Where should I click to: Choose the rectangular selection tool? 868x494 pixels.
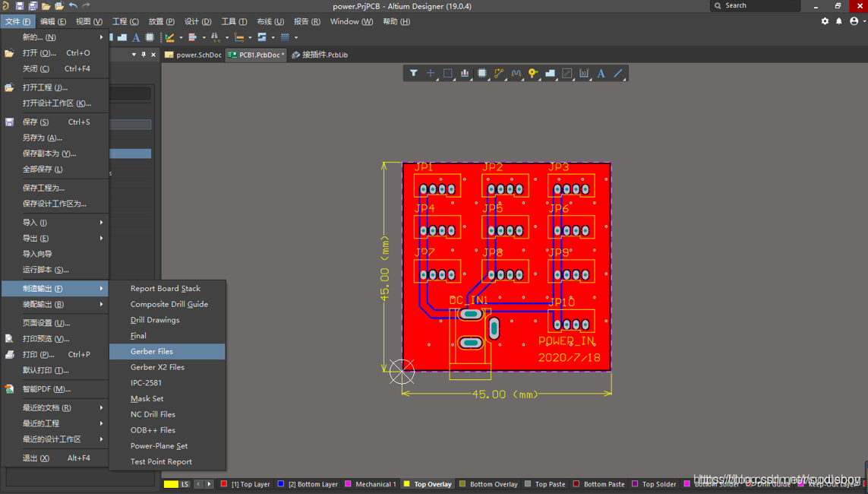point(448,73)
